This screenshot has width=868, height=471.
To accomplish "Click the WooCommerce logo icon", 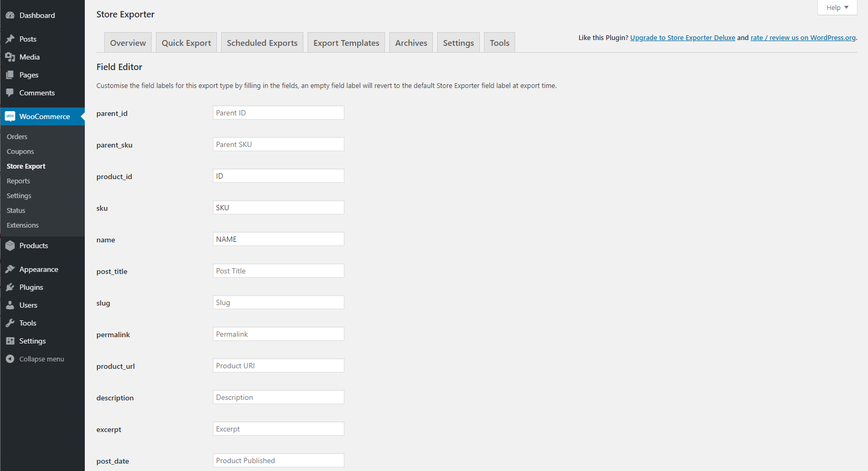I will [10, 116].
